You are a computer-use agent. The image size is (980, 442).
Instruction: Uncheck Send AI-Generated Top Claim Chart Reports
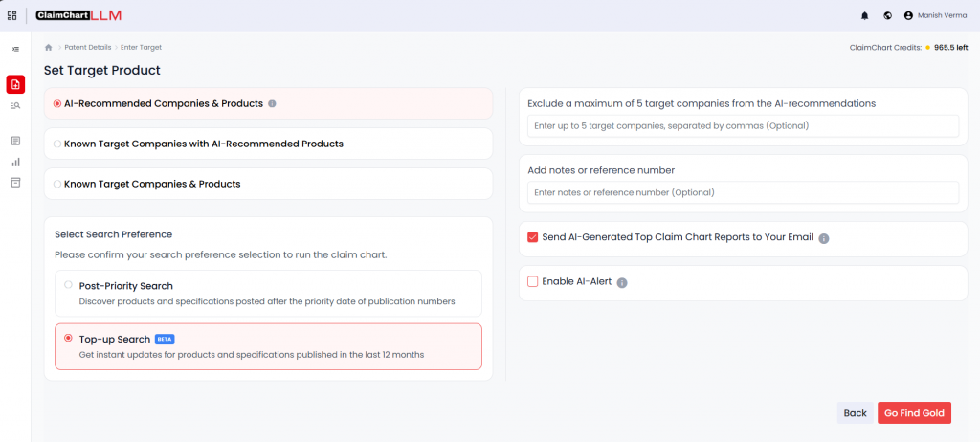tap(533, 237)
